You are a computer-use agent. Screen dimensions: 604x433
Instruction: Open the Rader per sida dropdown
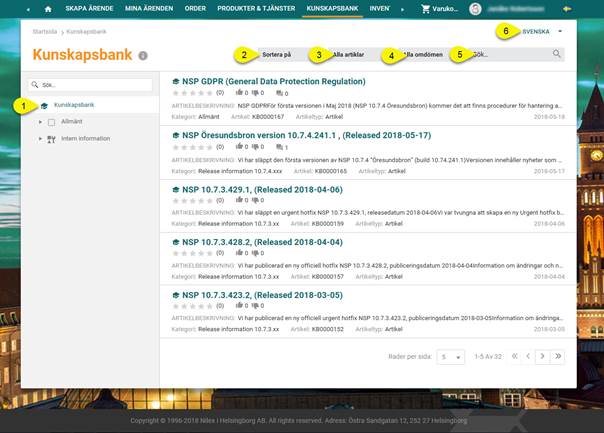coord(452,356)
